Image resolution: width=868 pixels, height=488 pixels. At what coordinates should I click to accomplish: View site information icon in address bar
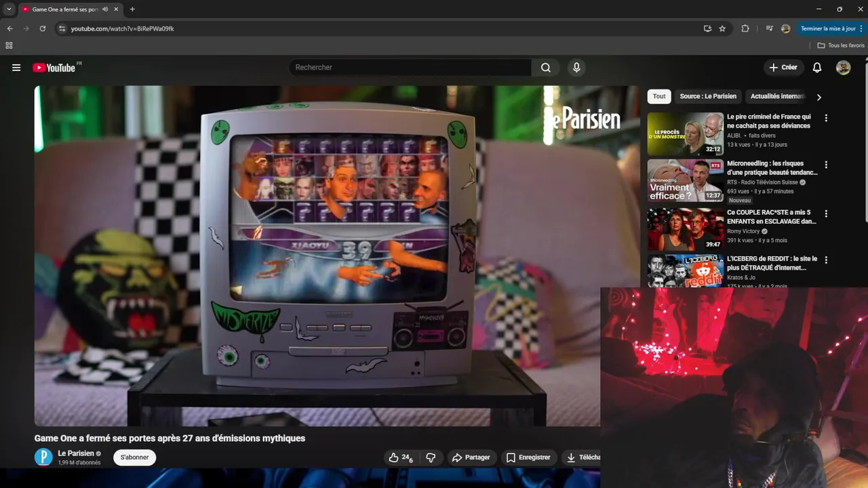pos(62,28)
